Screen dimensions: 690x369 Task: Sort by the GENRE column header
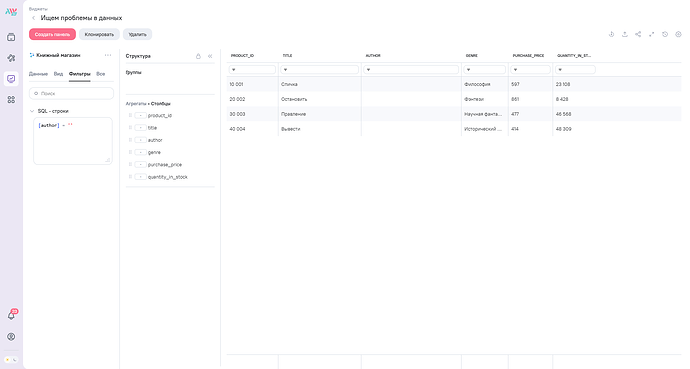[x=472, y=56]
